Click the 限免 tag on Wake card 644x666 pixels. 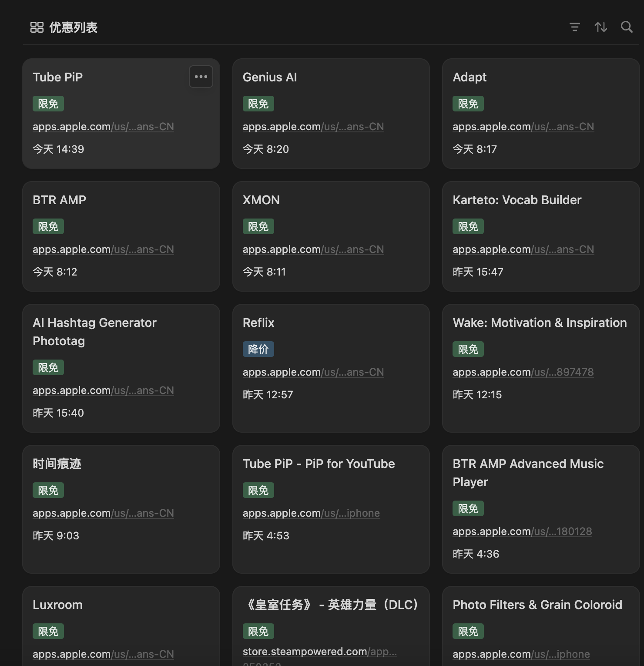point(468,349)
